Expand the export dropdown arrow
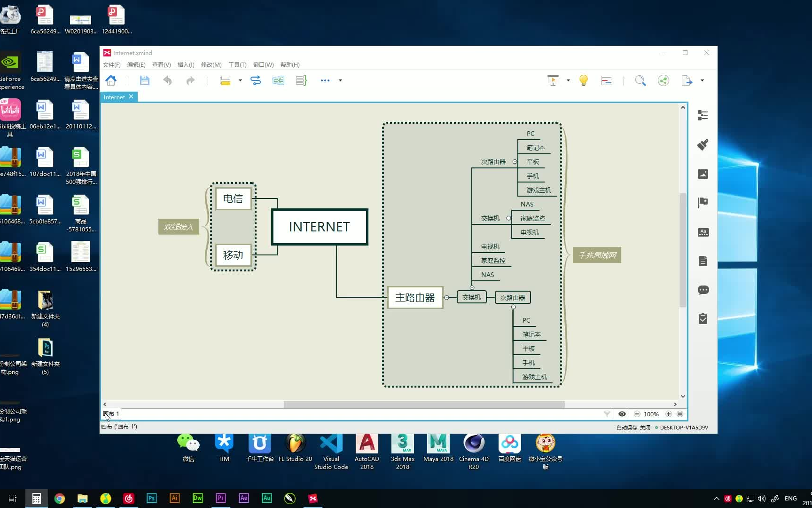This screenshot has height=508, width=812. [702, 80]
